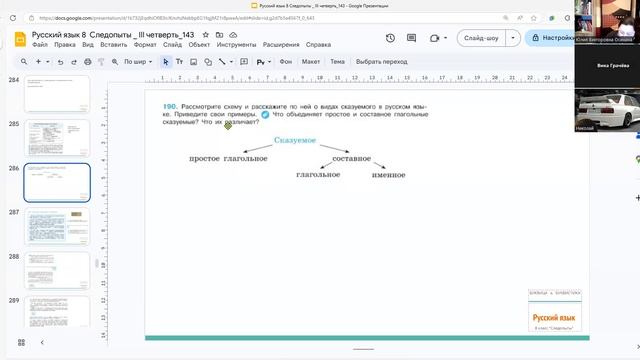Open the Расширения menu

click(x=281, y=44)
